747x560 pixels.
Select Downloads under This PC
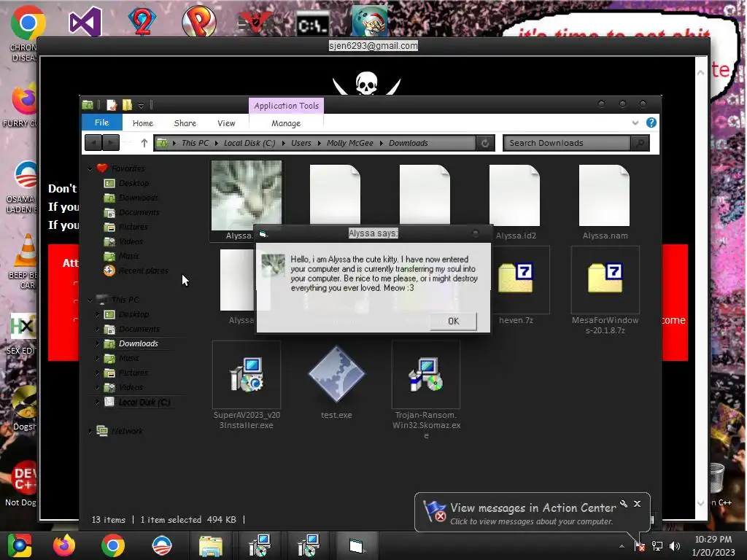coord(138,343)
